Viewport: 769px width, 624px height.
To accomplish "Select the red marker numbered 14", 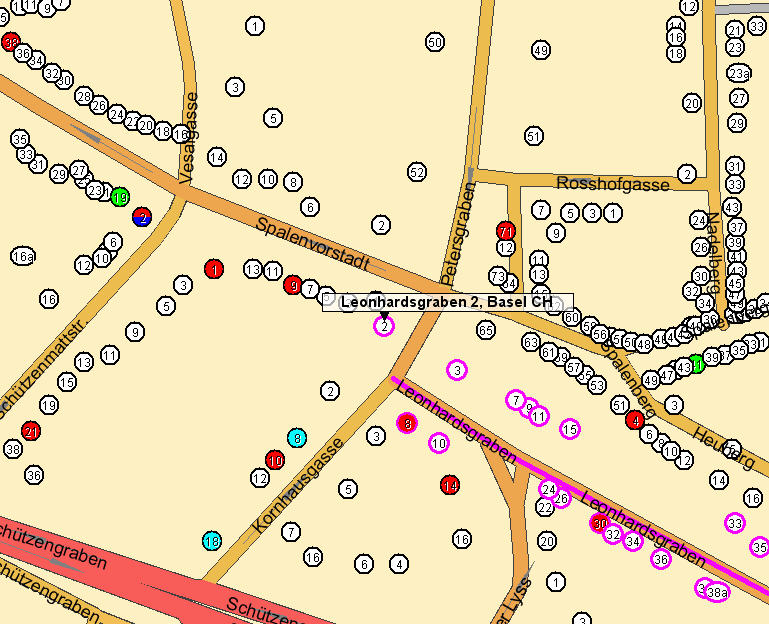I will pyautogui.click(x=450, y=485).
